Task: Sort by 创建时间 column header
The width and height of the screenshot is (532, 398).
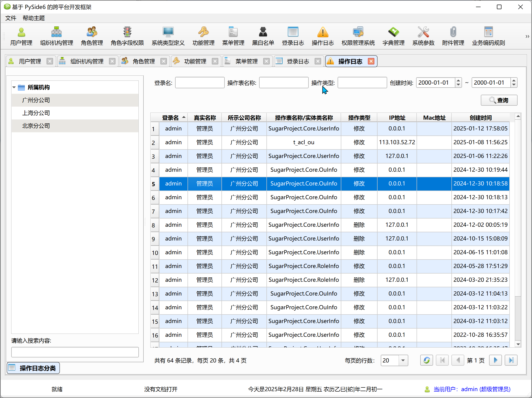Action: [480, 118]
